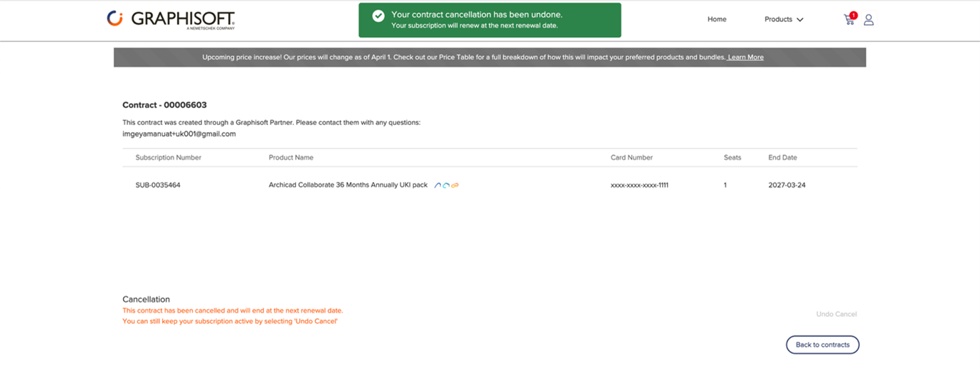Click the Archicad Collaborate 36 Months product name
The height and width of the screenshot is (368, 980).
(x=348, y=185)
